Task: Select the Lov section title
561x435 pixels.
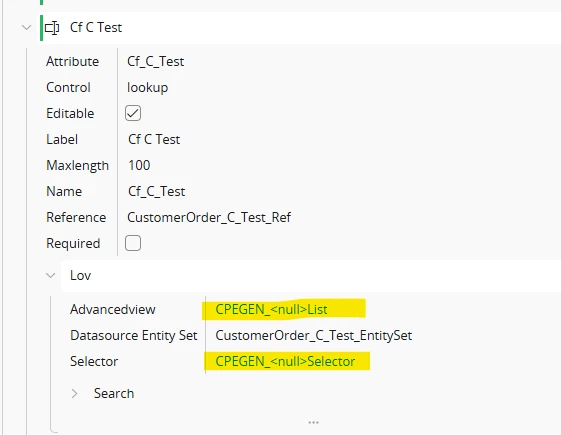Action: (81, 275)
